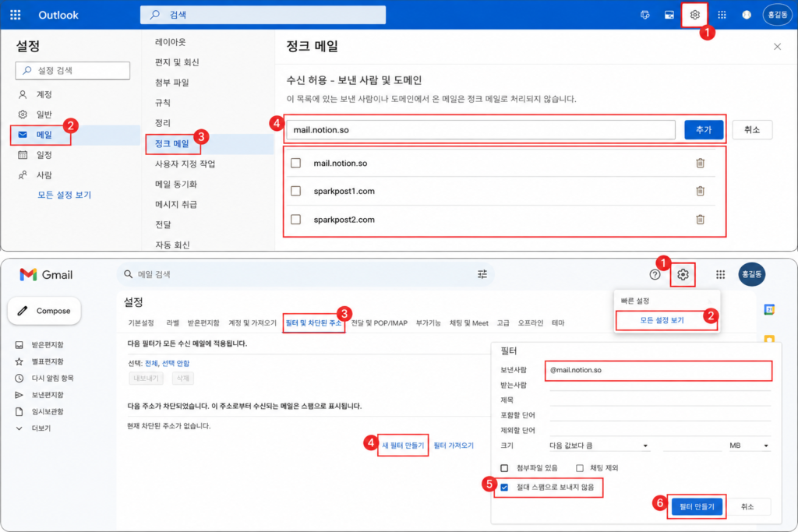
Task: Check the sparkpost2.com checkbox
Action: [x=295, y=219]
